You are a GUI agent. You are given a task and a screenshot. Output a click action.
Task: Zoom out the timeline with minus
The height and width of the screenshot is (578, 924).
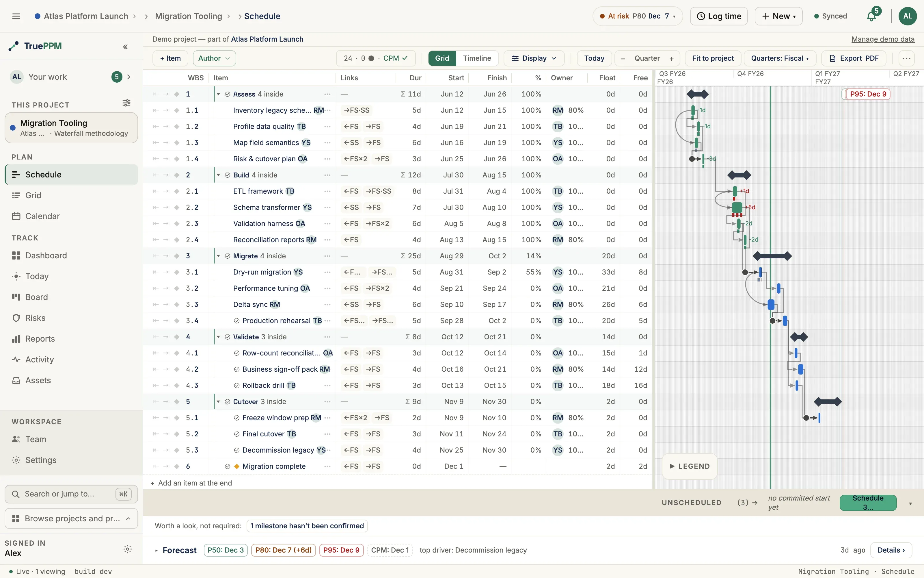(x=623, y=58)
